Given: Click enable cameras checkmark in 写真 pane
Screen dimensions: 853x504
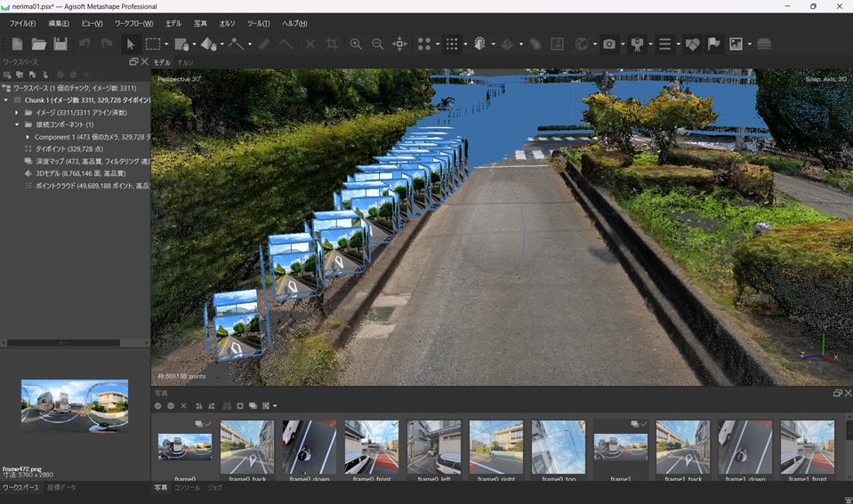Looking at the screenshot, I should pyautogui.click(x=157, y=405).
